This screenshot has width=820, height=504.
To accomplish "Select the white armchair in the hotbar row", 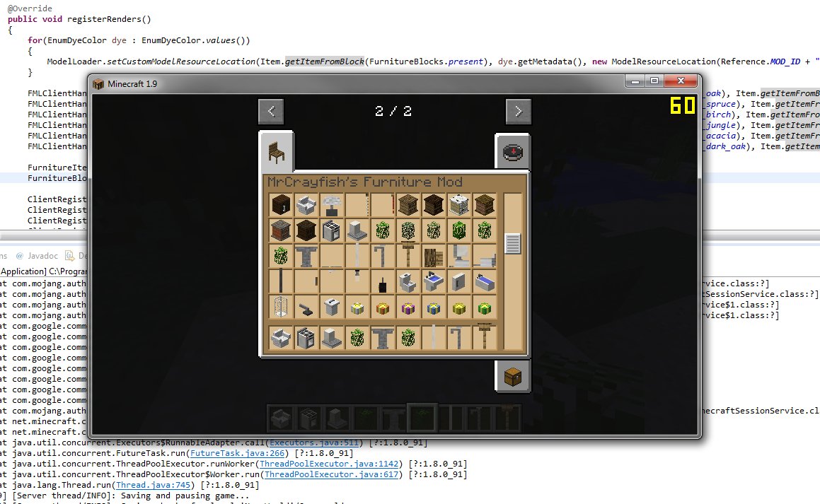I will tap(280, 337).
